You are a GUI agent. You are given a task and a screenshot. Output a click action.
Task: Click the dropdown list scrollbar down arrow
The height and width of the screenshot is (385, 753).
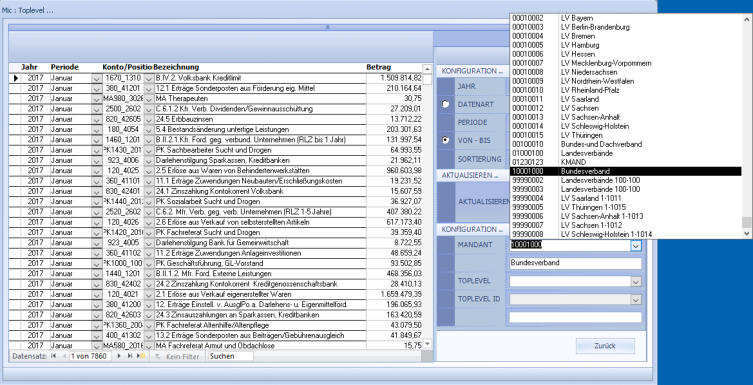[x=746, y=234]
